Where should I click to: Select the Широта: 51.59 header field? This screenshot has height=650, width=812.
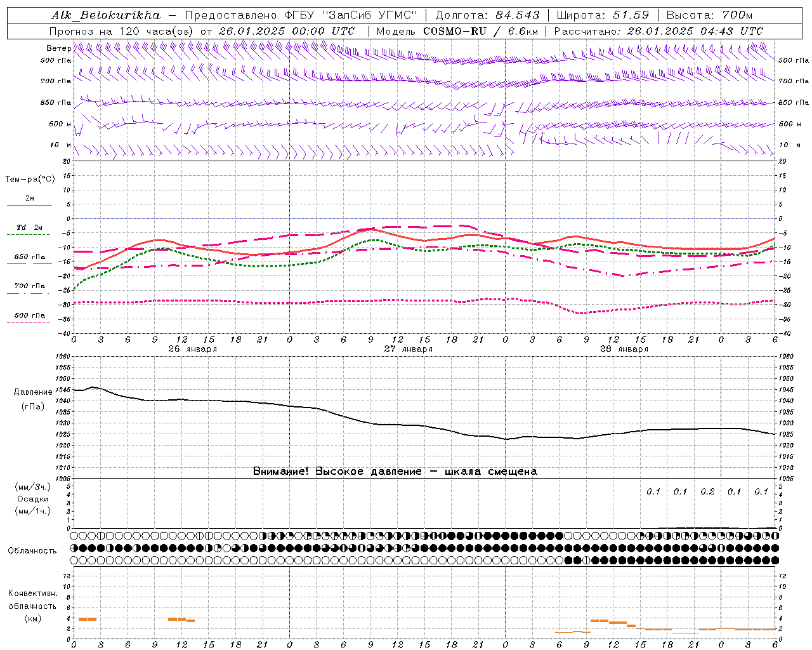603,15
